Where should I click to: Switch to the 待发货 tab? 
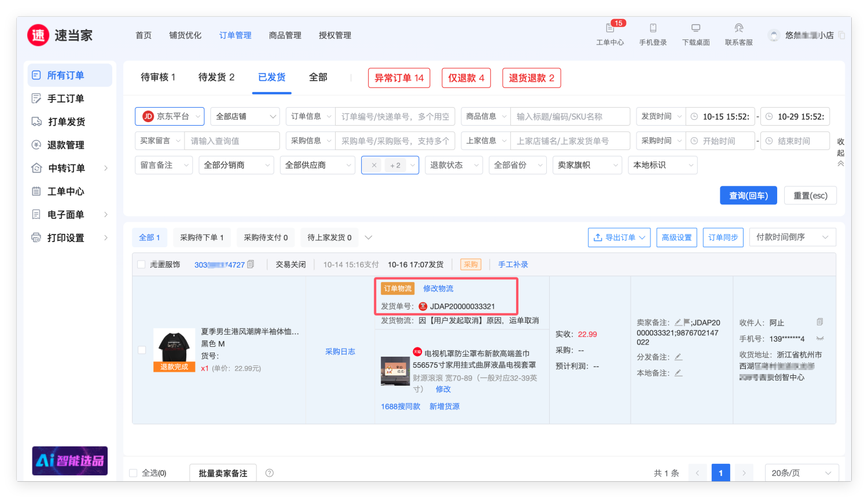tap(216, 78)
